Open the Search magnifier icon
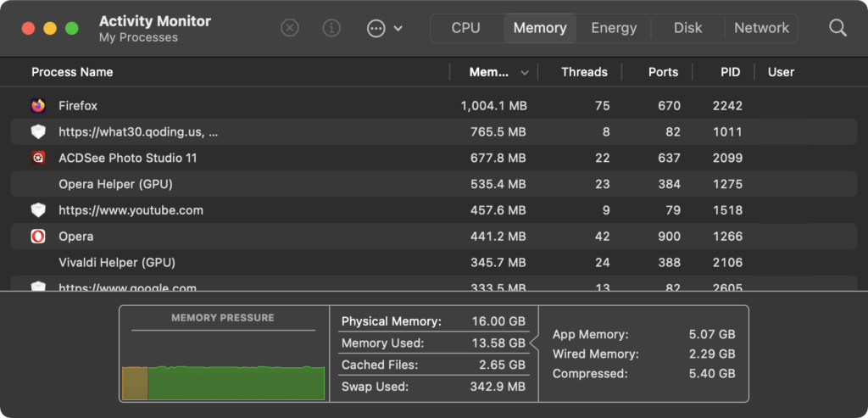868x418 pixels. click(837, 28)
